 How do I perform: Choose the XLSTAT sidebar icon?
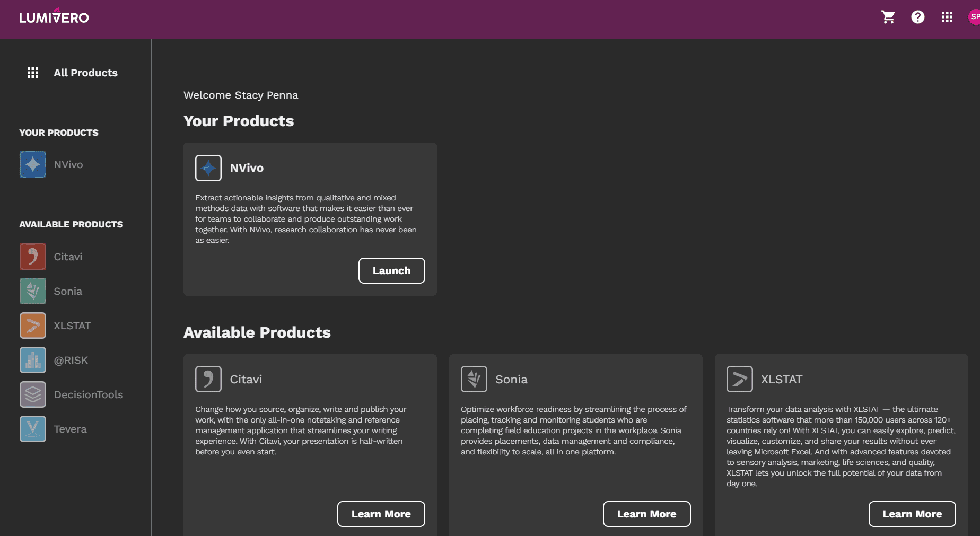pos(33,326)
